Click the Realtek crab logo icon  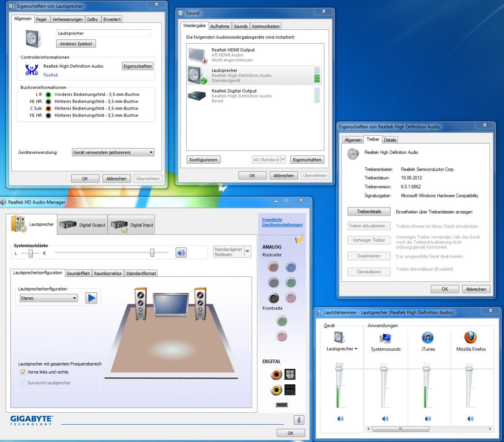31,70
